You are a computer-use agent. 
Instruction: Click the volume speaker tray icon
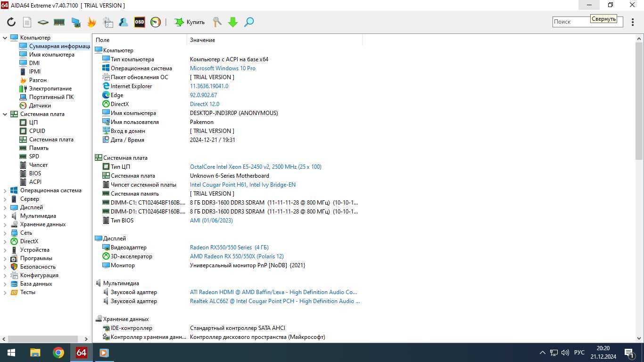pos(565,353)
